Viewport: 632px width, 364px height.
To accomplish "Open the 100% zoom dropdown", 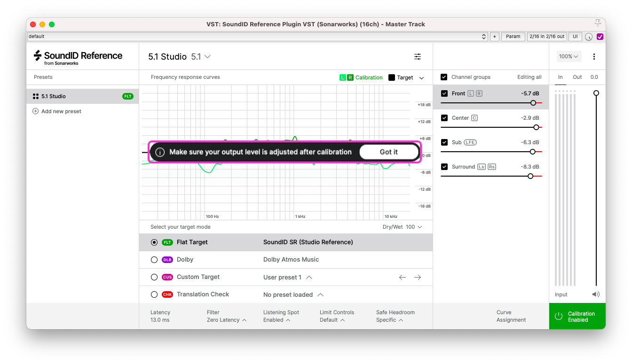I will (x=569, y=56).
